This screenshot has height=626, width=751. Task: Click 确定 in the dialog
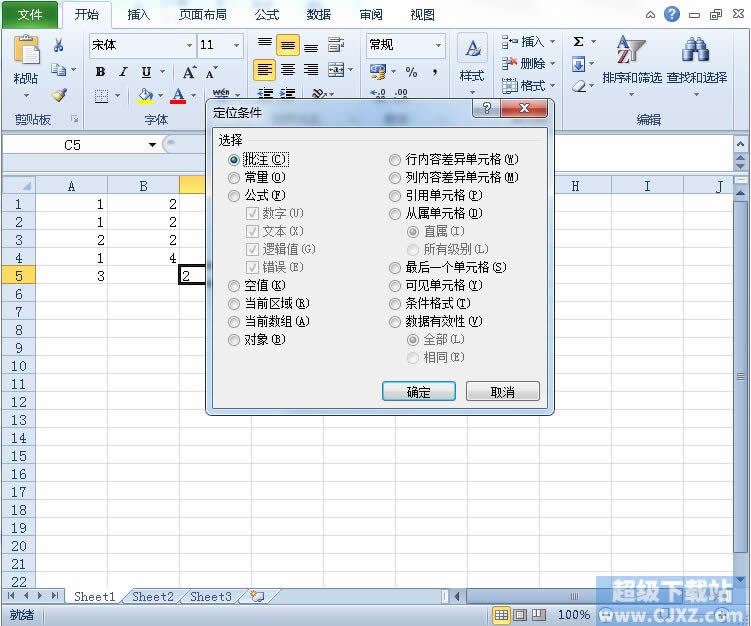[419, 391]
